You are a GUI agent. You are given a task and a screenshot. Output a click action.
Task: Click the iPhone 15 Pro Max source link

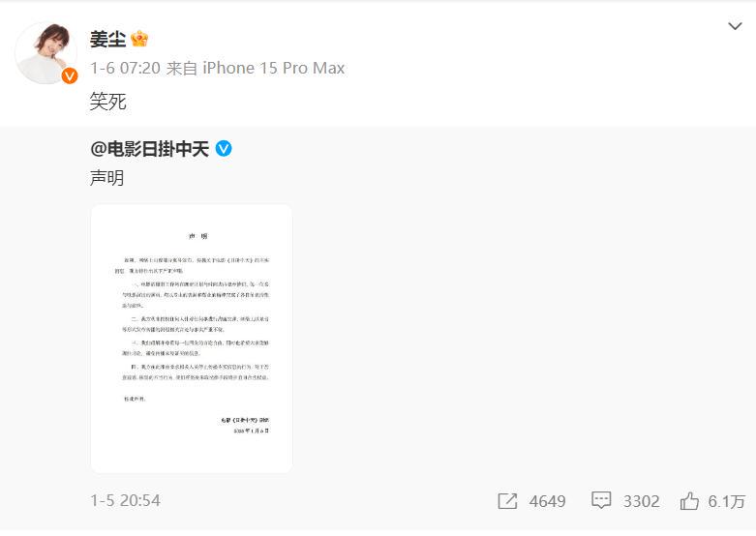pos(273,68)
